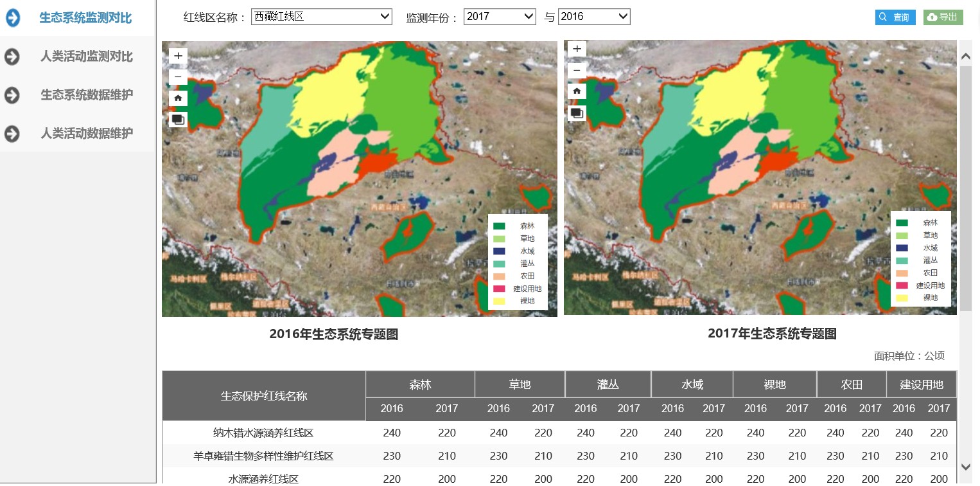
Task: Click the 查询 search button
Action: [x=895, y=17]
